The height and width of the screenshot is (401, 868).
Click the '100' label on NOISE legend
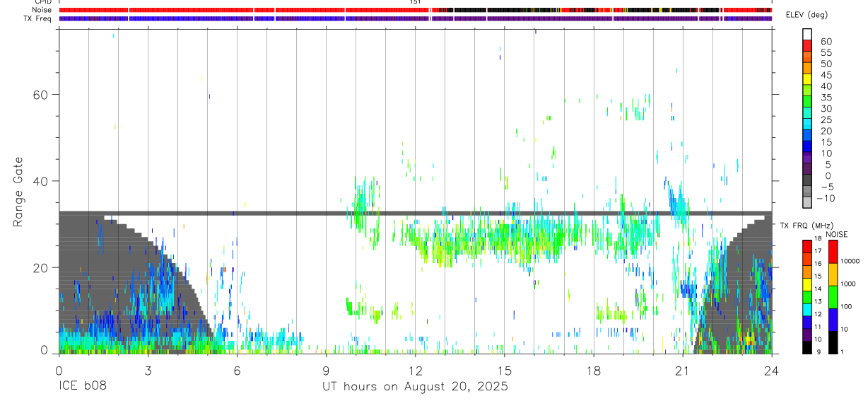(x=846, y=306)
